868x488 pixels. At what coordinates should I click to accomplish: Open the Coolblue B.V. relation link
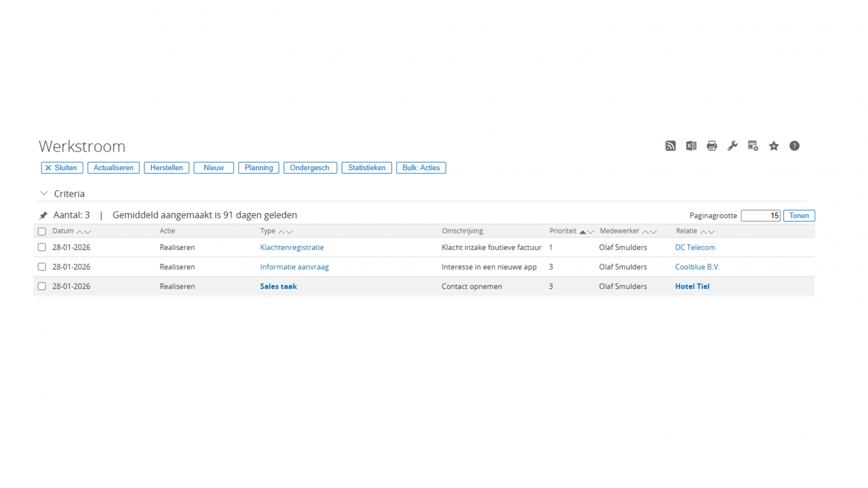(697, 267)
